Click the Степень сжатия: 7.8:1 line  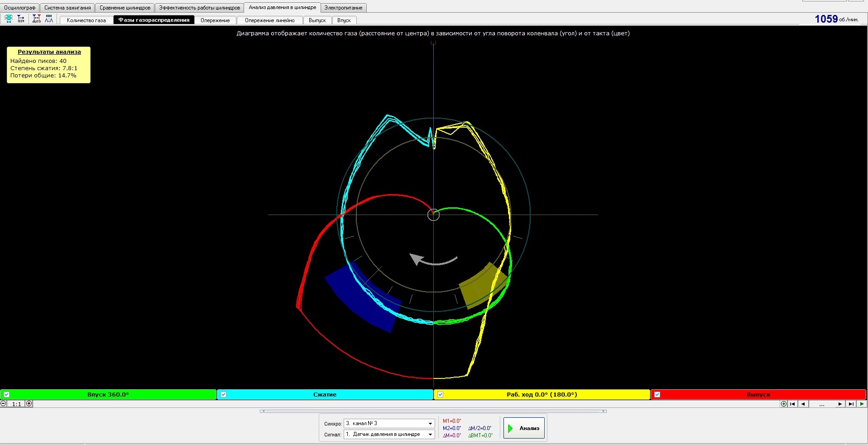click(x=44, y=68)
